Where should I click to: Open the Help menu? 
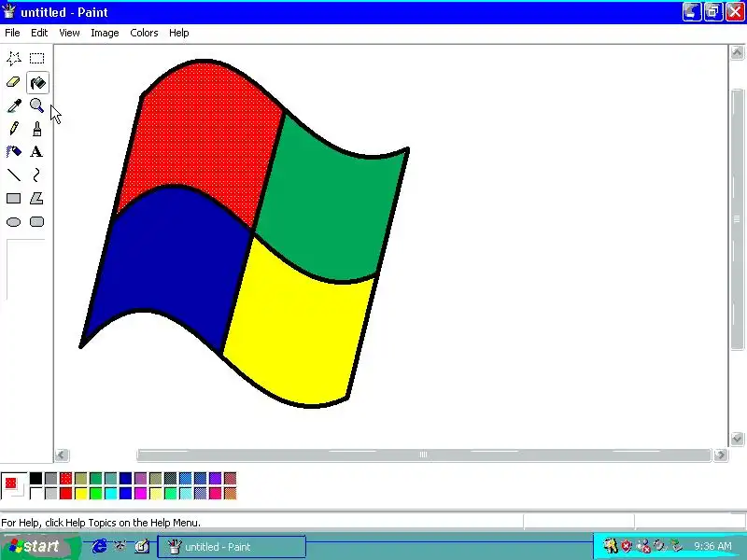click(178, 33)
